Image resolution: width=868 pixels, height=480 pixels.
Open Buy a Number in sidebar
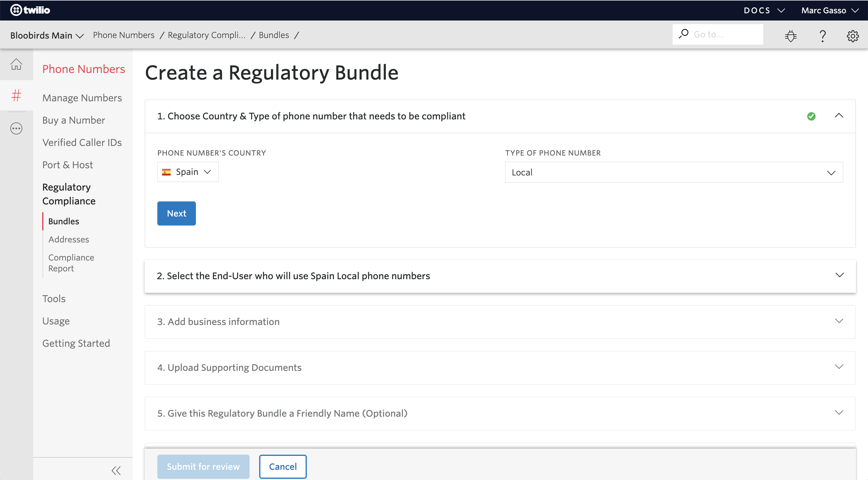coord(74,120)
